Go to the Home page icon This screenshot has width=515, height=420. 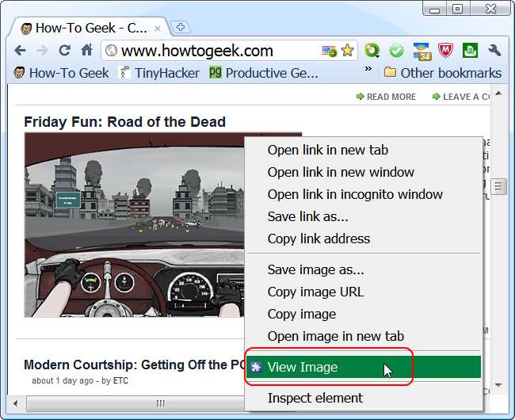tap(86, 50)
